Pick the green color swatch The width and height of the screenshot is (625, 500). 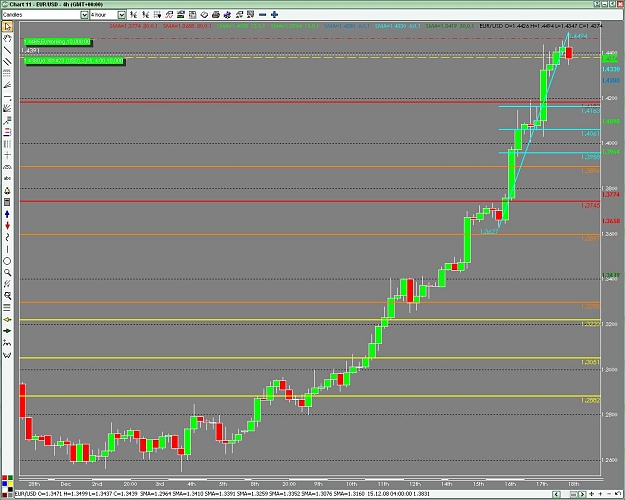(10, 478)
